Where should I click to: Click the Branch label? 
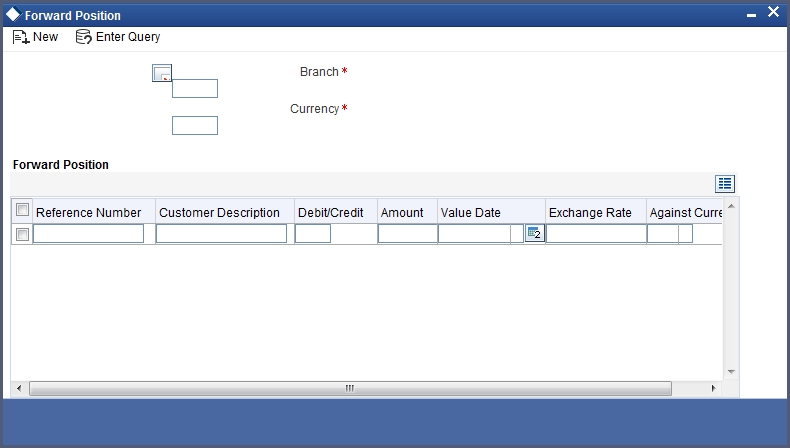click(319, 72)
